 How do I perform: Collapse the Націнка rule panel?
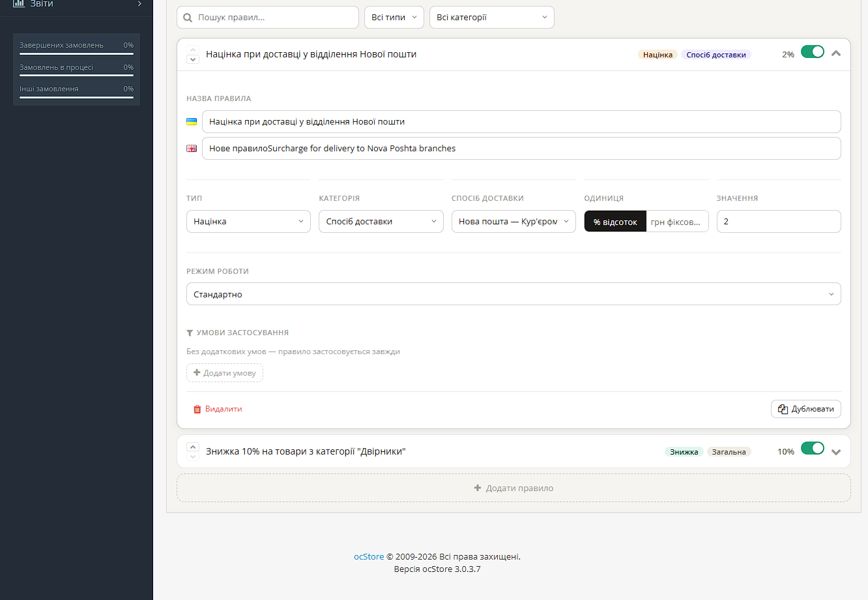(x=836, y=53)
